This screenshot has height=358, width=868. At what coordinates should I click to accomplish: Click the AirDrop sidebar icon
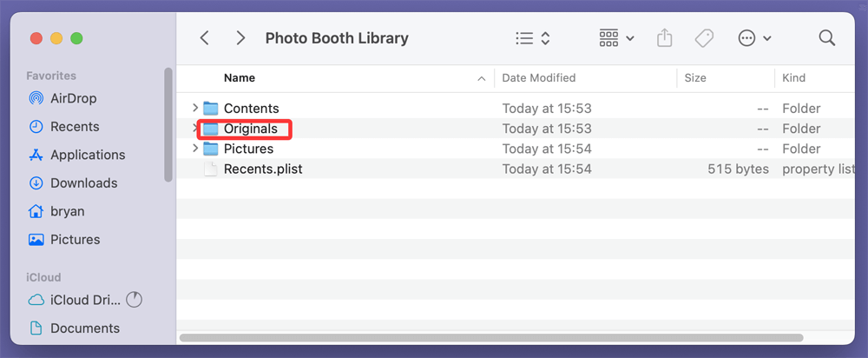click(36, 99)
